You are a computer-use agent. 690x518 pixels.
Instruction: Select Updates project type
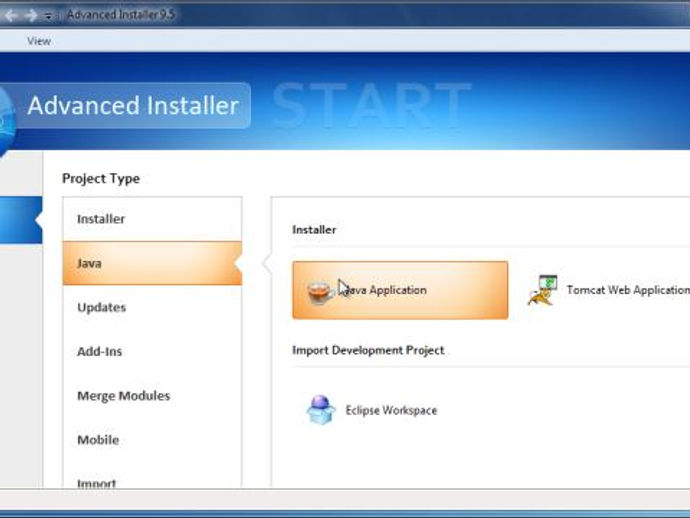152,307
